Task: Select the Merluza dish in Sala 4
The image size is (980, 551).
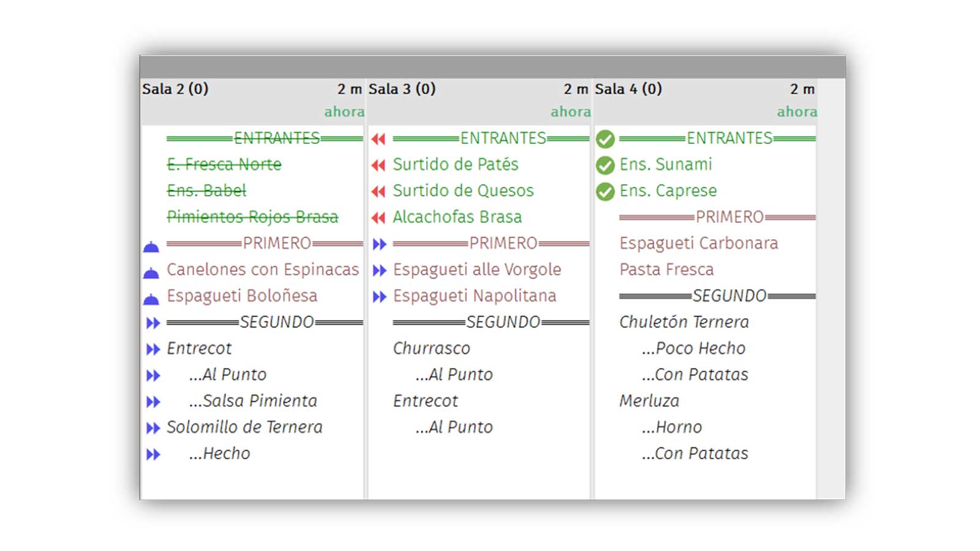Action: [649, 401]
